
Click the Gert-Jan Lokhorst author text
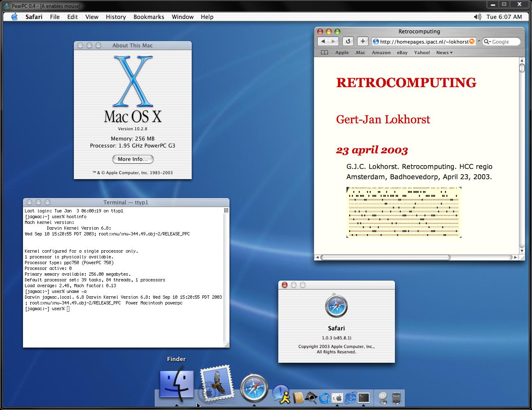click(383, 119)
